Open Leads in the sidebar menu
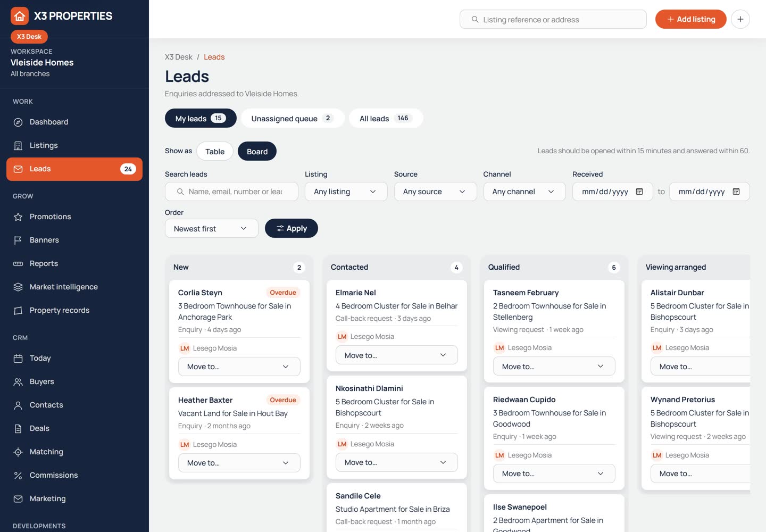 pyautogui.click(x=74, y=169)
